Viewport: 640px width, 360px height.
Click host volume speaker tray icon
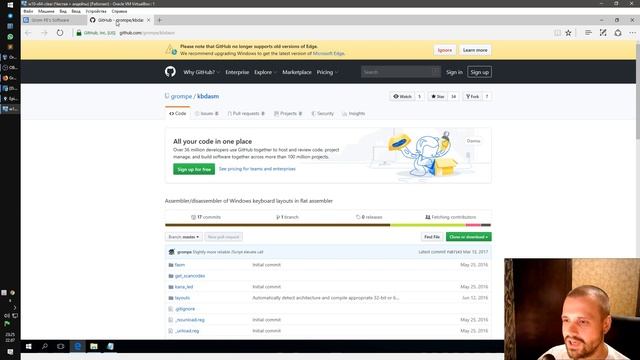(x=7, y=316)
